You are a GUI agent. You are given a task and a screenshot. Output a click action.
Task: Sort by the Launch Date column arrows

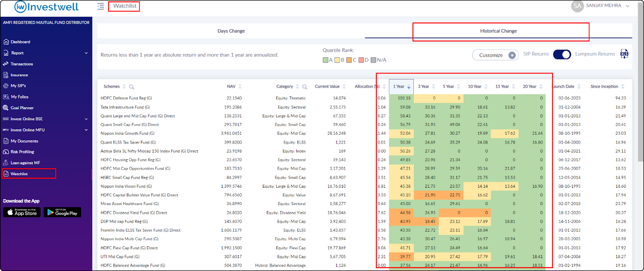point(579,86)
